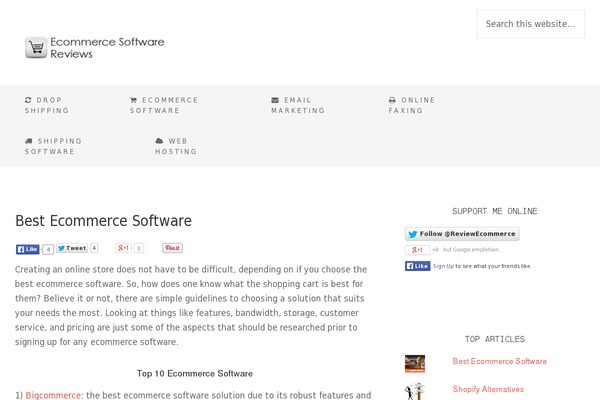Click the cart icon beside Ecommerce Software
600x400 pixels.
coord(133,100)
